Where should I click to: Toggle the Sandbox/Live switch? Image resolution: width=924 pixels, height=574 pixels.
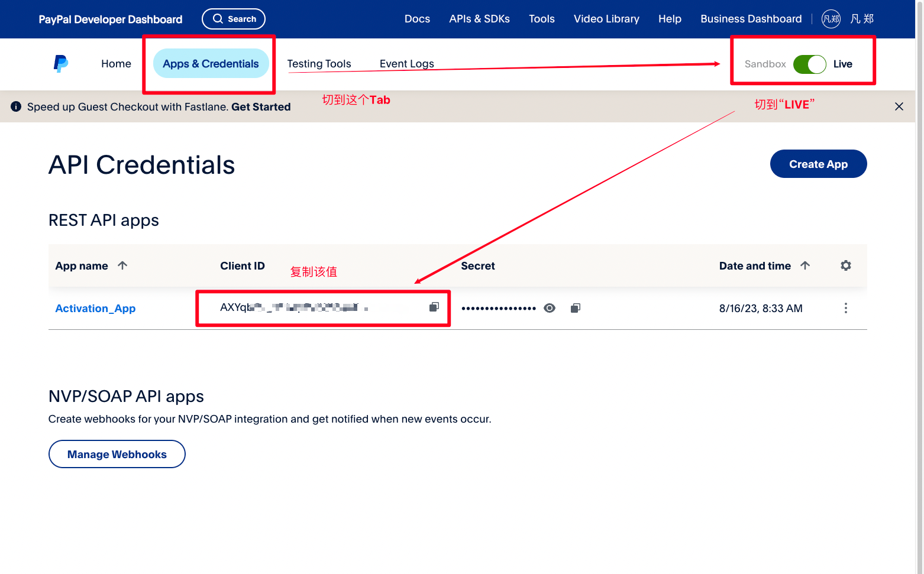click(809, 64)
